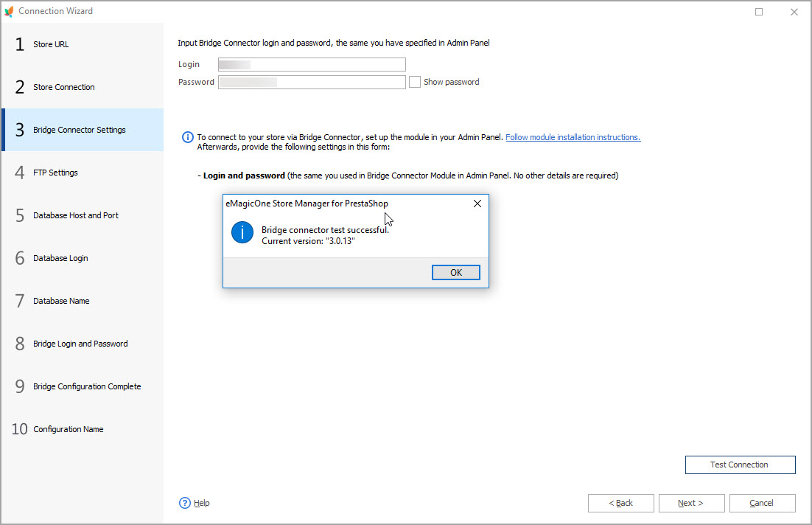Click the bold Login and password text

[x=244, y=175]
